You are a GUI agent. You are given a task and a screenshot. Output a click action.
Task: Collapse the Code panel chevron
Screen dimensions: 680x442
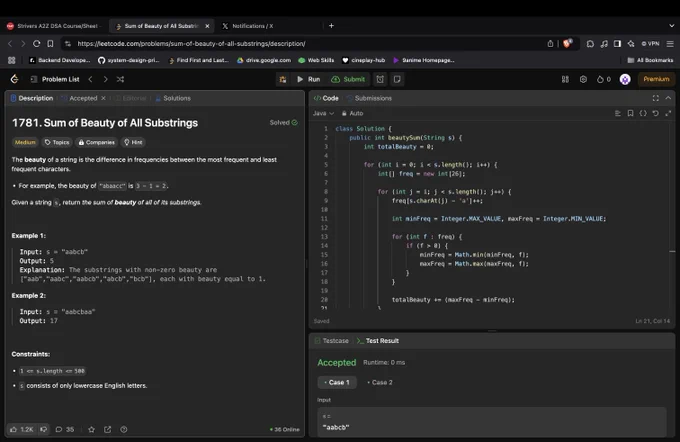click(x=668, y=98)
